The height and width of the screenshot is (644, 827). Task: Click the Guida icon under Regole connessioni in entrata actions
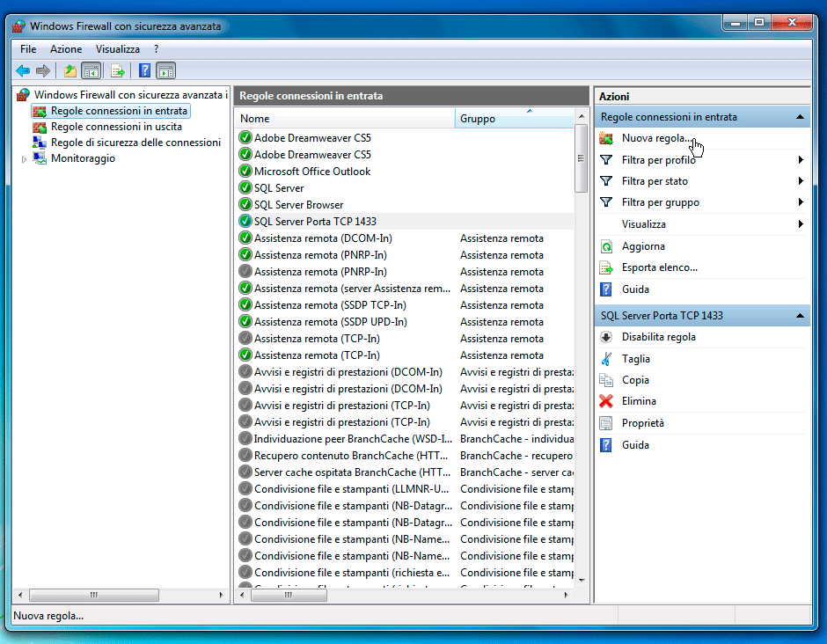click(606, 289)
